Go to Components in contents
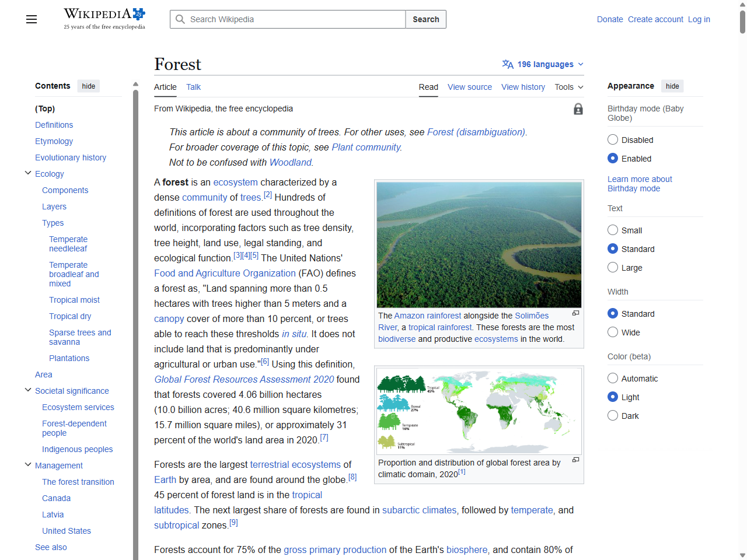This screenshot has width=747, height=560. (65, 190)
